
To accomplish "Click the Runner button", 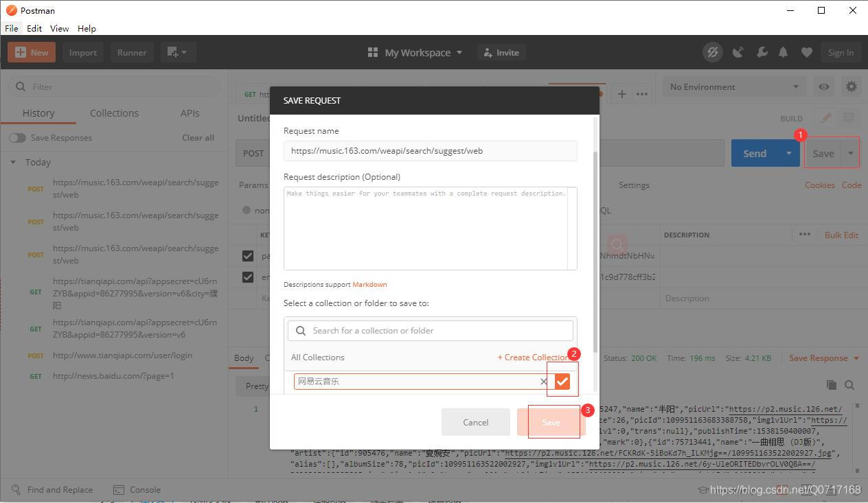I will (x=132, y=52).
